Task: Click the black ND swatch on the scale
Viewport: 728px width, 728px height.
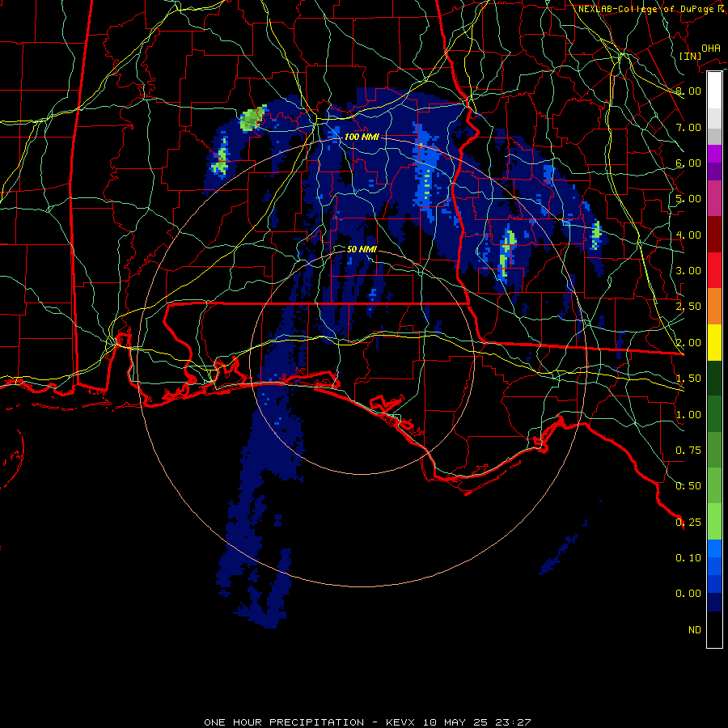Action: [714, 629]
